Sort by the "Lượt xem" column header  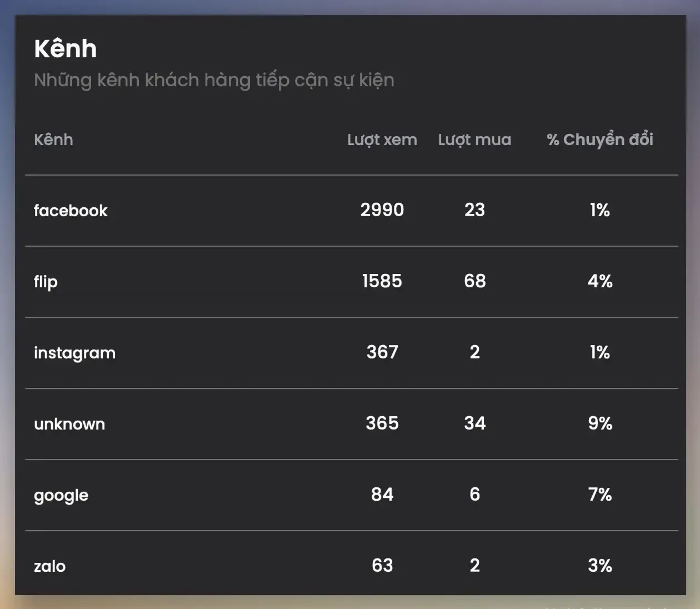point(382,139)
